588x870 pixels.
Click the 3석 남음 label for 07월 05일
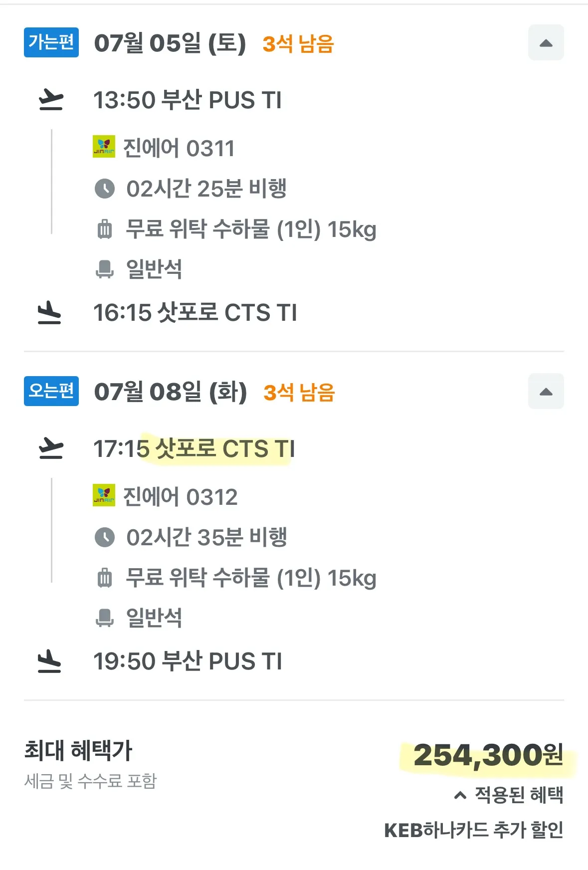click(x=298, y=44)
